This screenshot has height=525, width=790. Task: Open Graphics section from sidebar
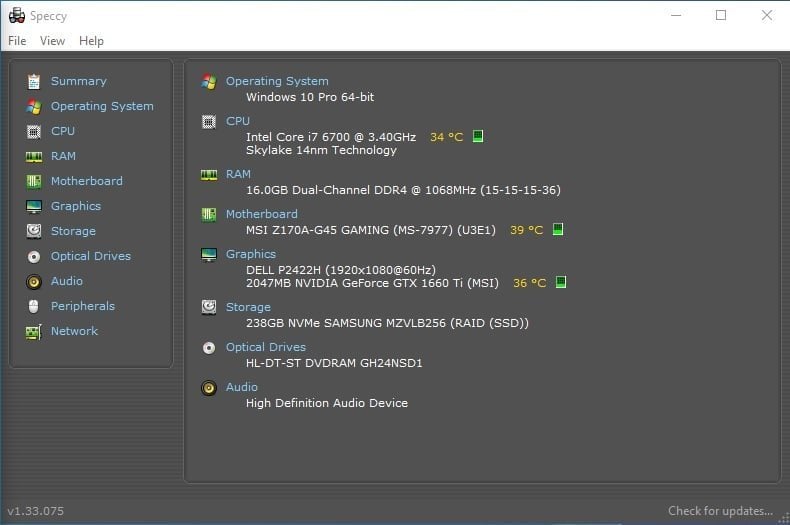coord(76,206)
